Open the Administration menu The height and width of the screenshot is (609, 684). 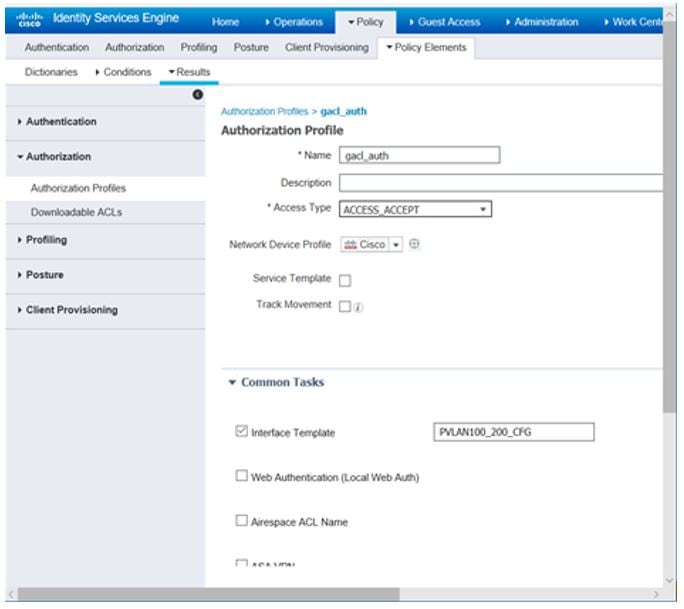[542, 22]
